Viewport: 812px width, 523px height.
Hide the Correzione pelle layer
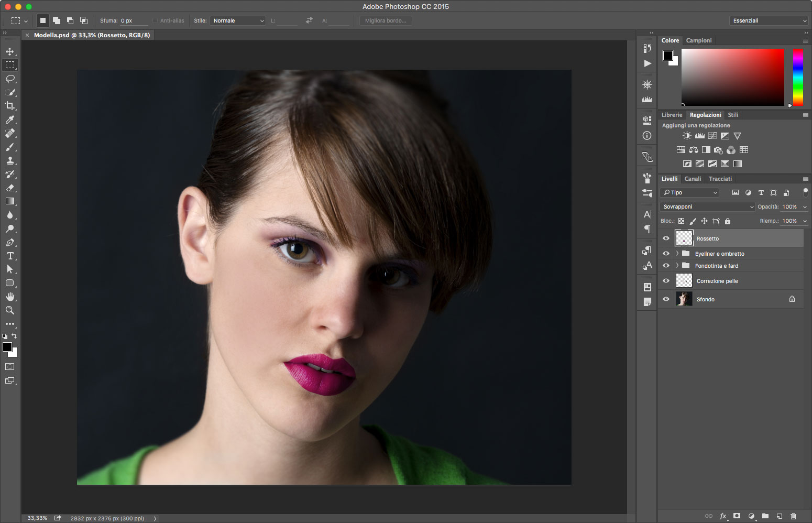coord(666,281)
